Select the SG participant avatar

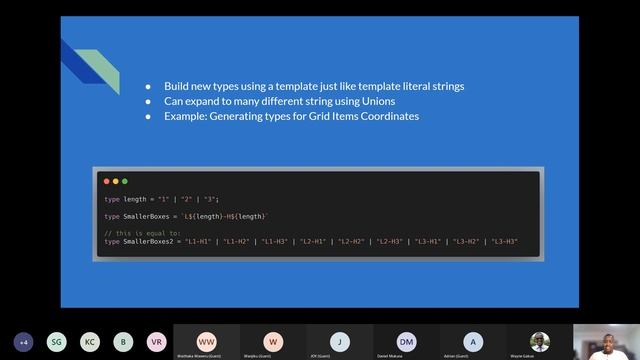[57, 342]
